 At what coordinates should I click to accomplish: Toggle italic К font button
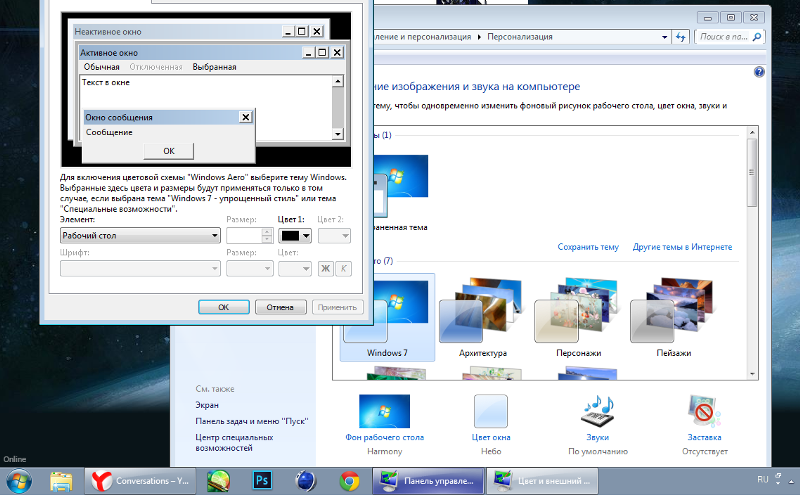coord(343,269)
